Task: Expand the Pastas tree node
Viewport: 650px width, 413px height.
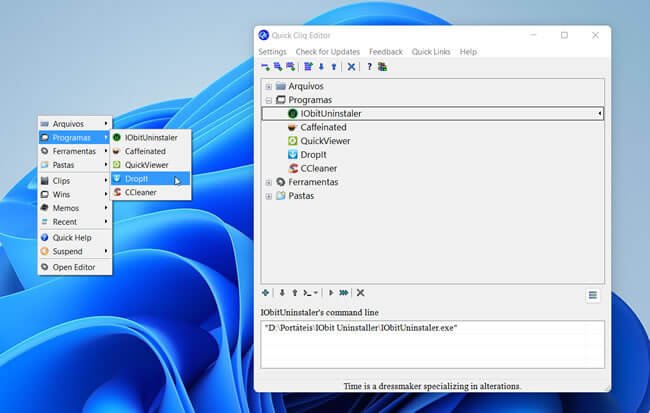Action: (x=269, y=196)
